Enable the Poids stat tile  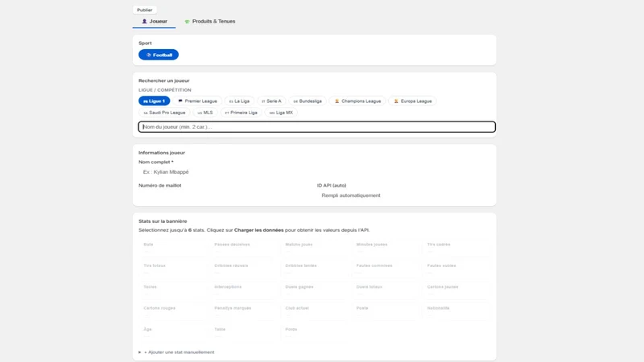pyautogui.click(x=314, y=333)
